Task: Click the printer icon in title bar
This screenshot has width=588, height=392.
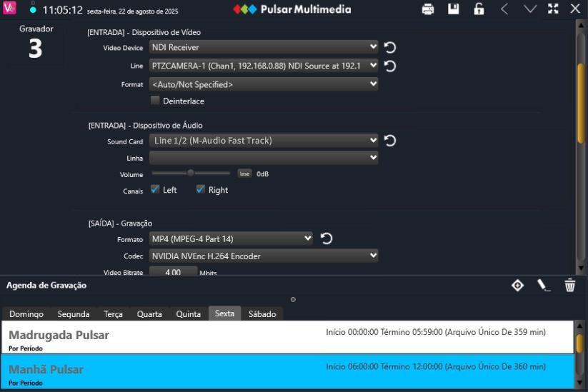Action: [427, 9]
